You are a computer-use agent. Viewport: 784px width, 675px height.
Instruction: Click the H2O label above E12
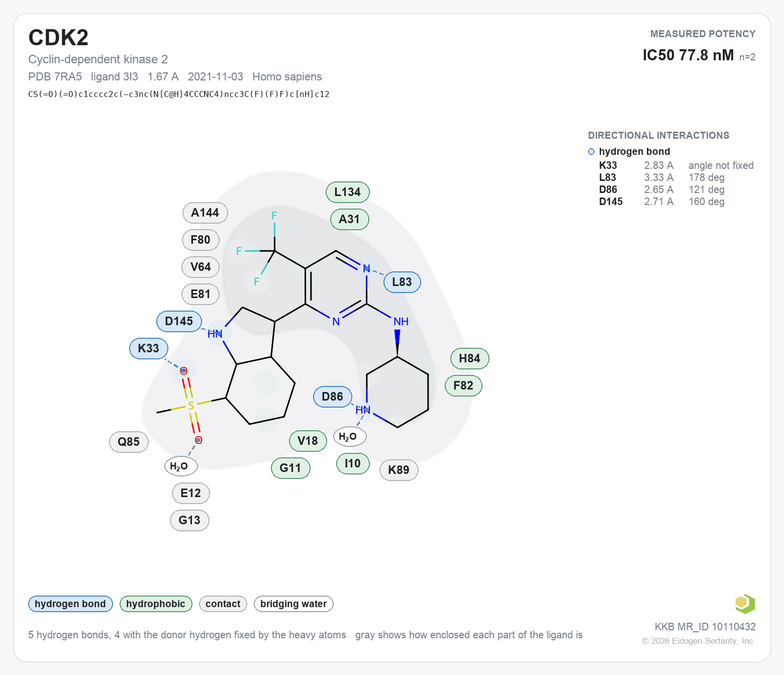(x=181, y=466)
